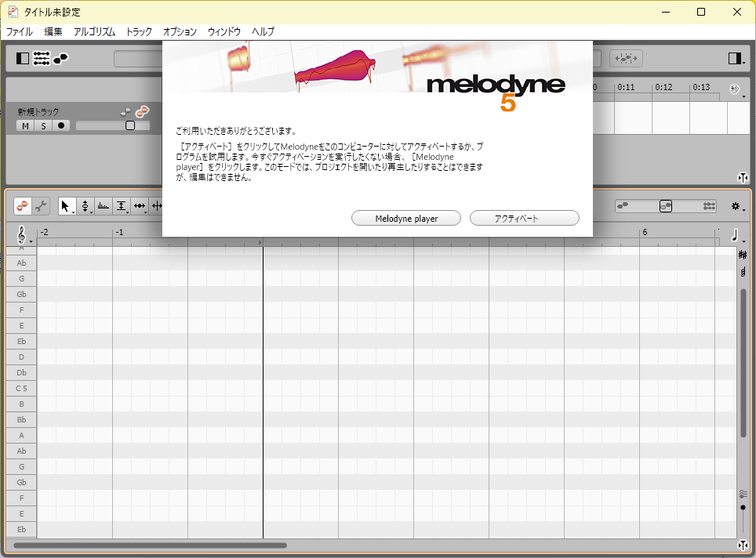756x558 pixels.
Task: Click the アクティベート button
Action: click(x=525, y=219)
